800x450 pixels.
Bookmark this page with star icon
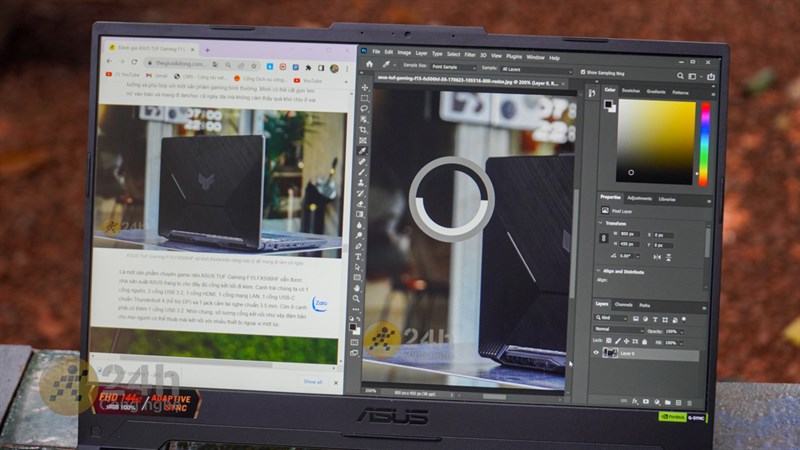pyautogui.click(x=254, y=65)
